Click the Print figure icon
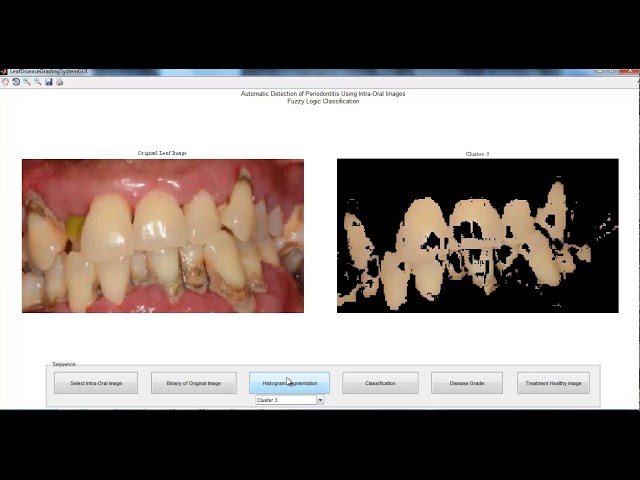Image resolution: width=640 pixels, height=480 pixels. 60,82
